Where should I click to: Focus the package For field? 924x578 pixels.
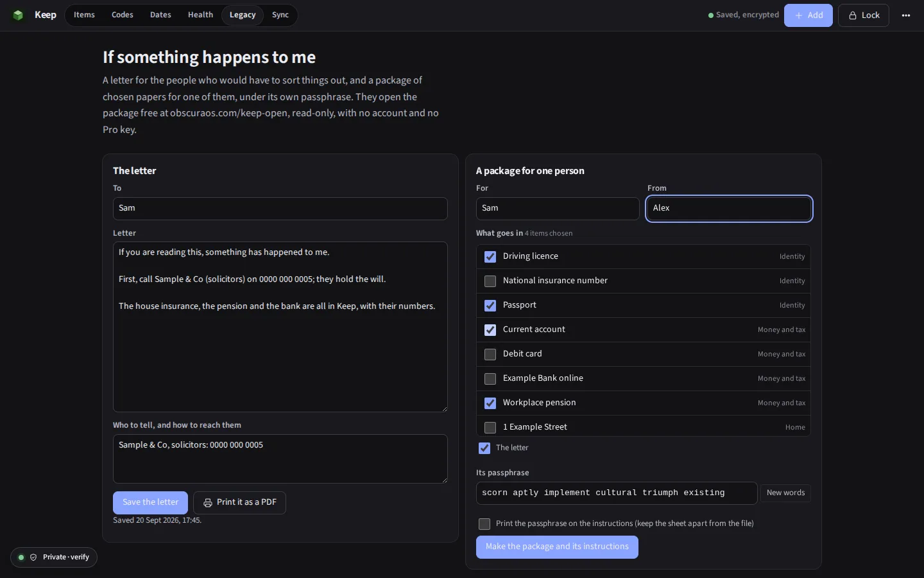[558, 209]
